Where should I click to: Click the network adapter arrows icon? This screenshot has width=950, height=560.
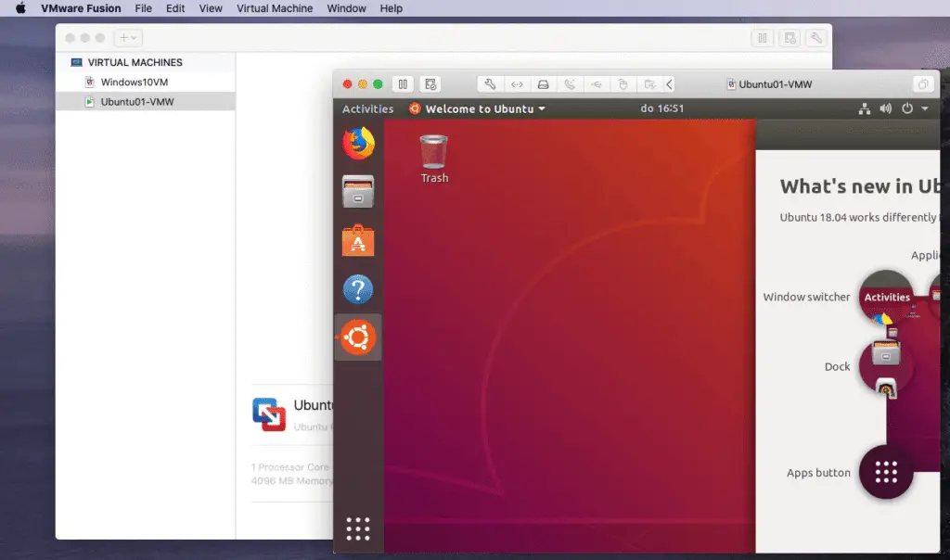(516, 84)
